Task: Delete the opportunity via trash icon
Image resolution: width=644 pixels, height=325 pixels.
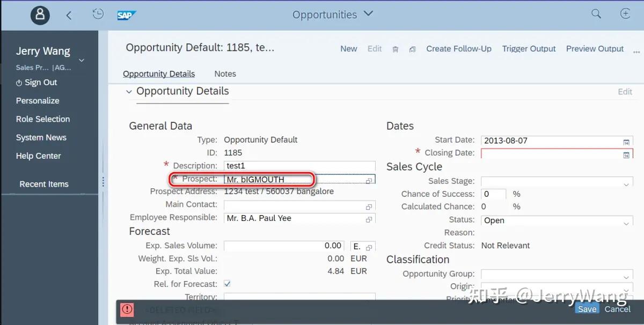Action: (x=396, y=49)
